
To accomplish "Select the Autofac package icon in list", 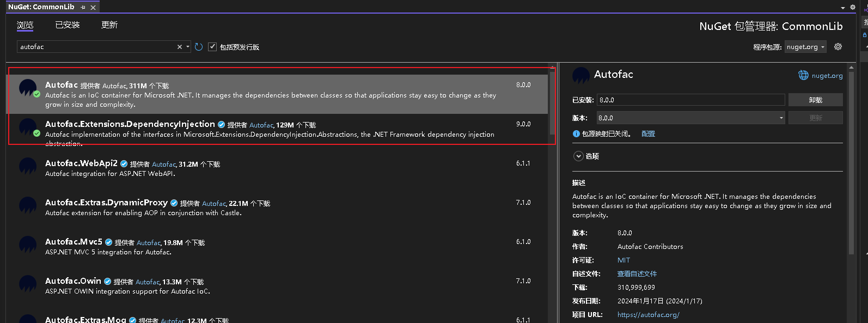I will tap(28, 88).
